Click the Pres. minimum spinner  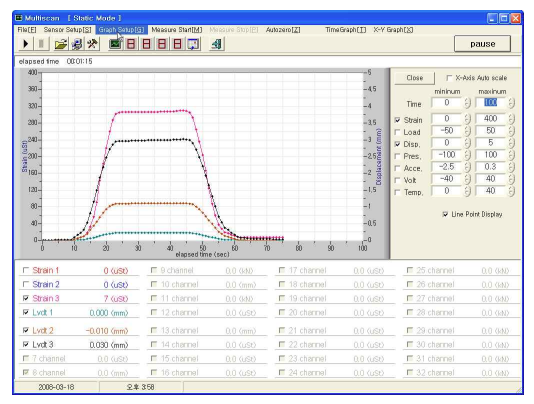pyautogui.click(x=467, y=155)
